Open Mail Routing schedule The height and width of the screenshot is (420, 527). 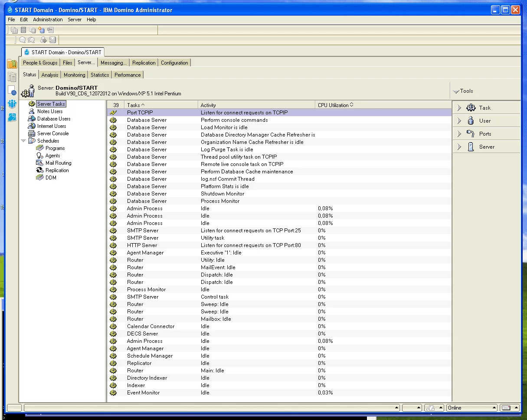58,163
